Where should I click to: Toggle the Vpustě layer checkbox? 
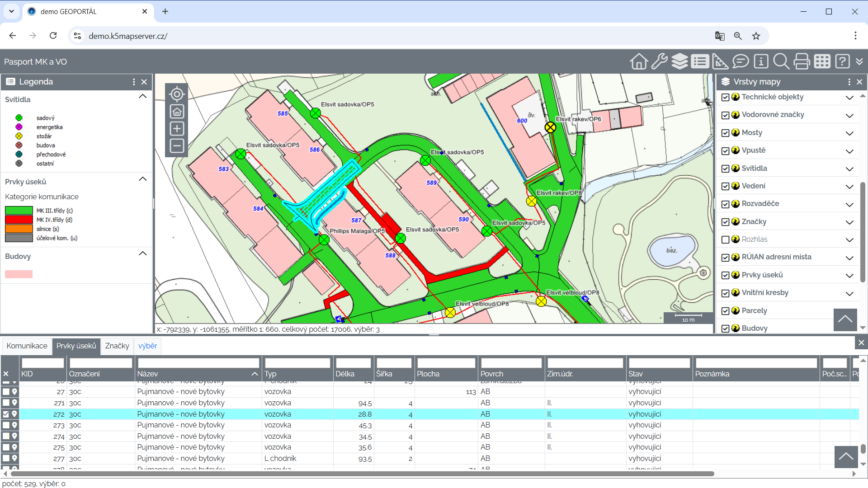725,151
